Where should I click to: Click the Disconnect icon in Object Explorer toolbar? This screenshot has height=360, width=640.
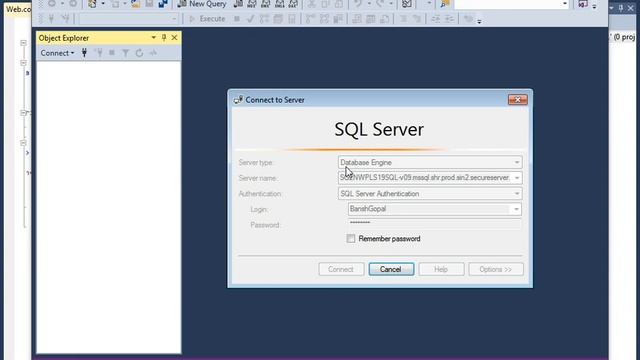(x=99, y=53)
